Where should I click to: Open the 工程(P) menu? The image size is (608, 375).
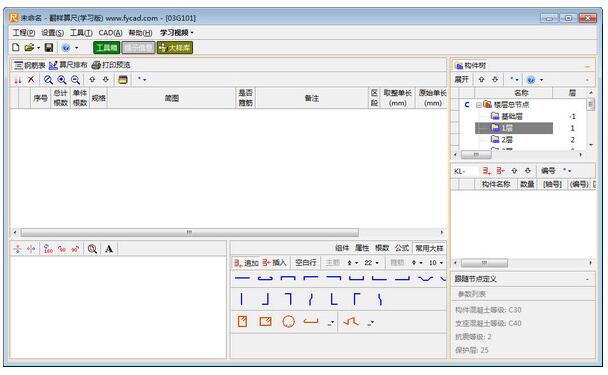[x=24, y=33]
